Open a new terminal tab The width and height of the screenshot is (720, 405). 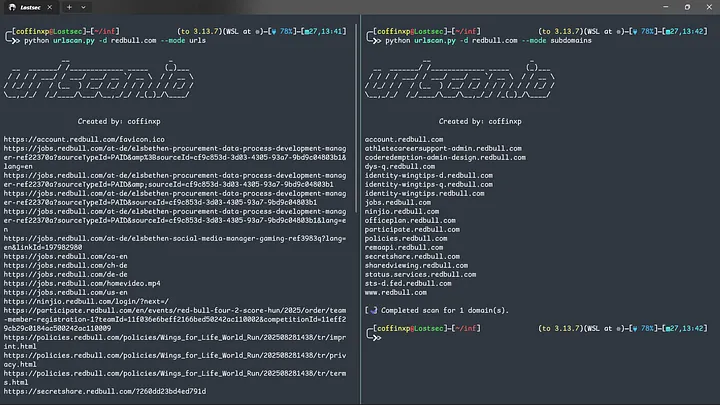[69, 7]
